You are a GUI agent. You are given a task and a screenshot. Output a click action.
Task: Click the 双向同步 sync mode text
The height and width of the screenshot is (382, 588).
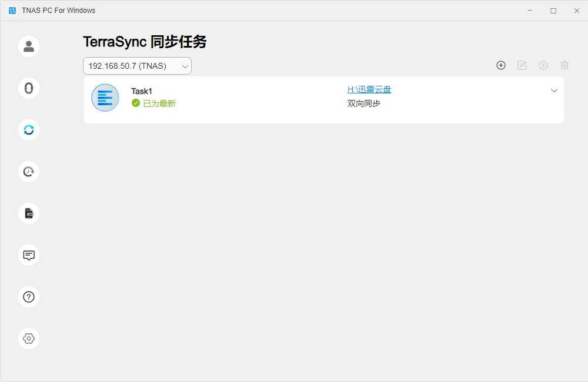pyautogui.click(x=364, y=103)
